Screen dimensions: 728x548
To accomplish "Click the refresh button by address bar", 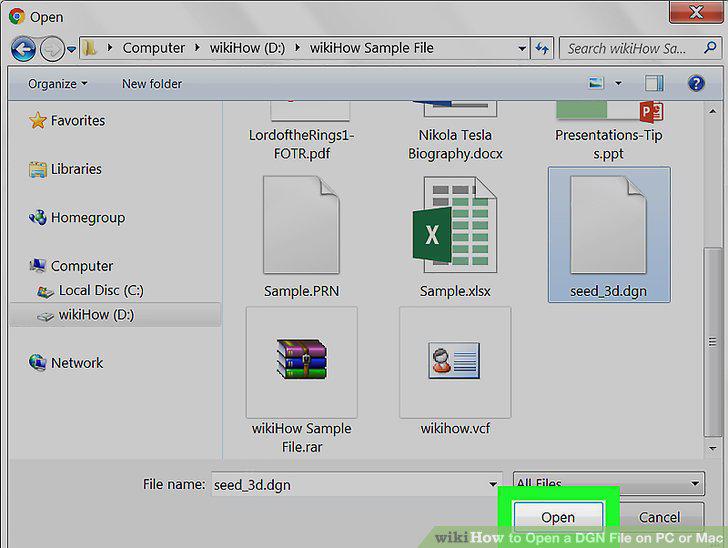I will tap(542, 48).
